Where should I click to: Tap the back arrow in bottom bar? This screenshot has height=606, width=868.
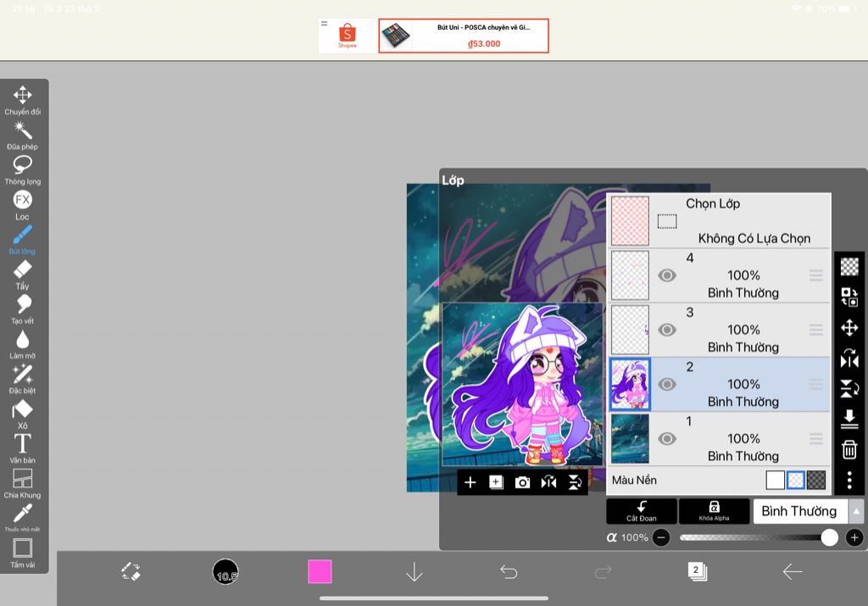793,571
